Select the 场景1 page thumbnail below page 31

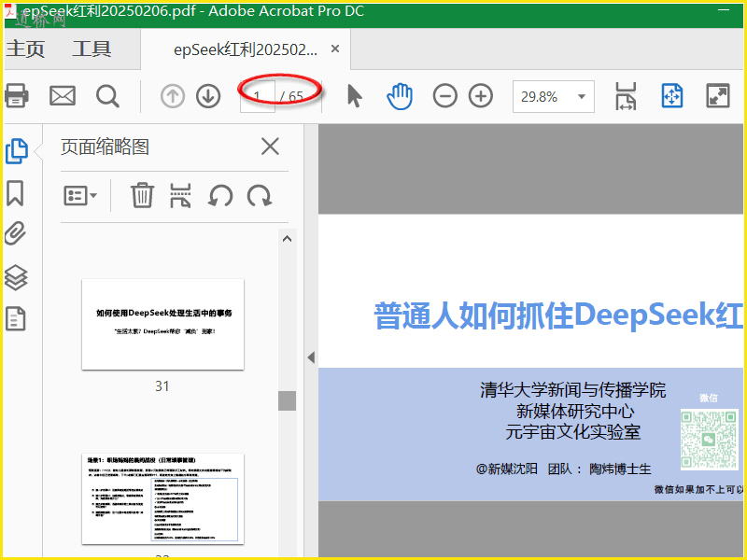(x=162, y=498)
